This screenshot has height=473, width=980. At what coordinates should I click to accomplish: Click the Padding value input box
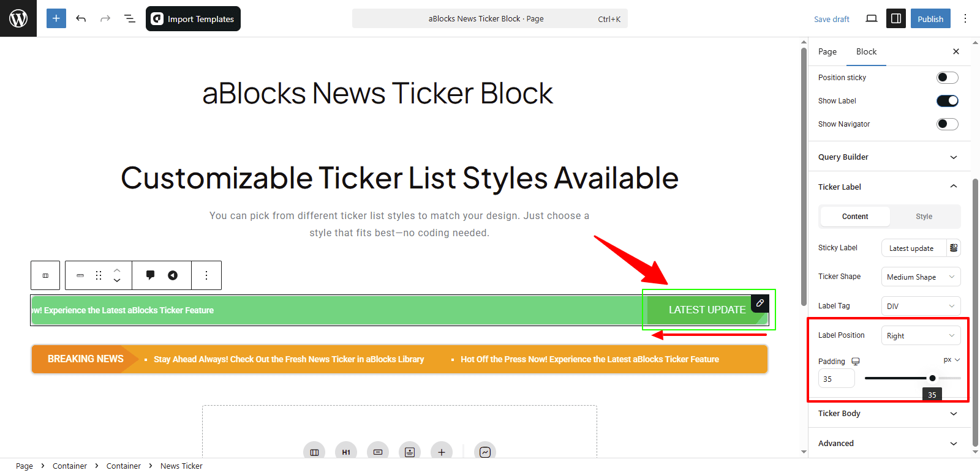click(x=836, y=379)
